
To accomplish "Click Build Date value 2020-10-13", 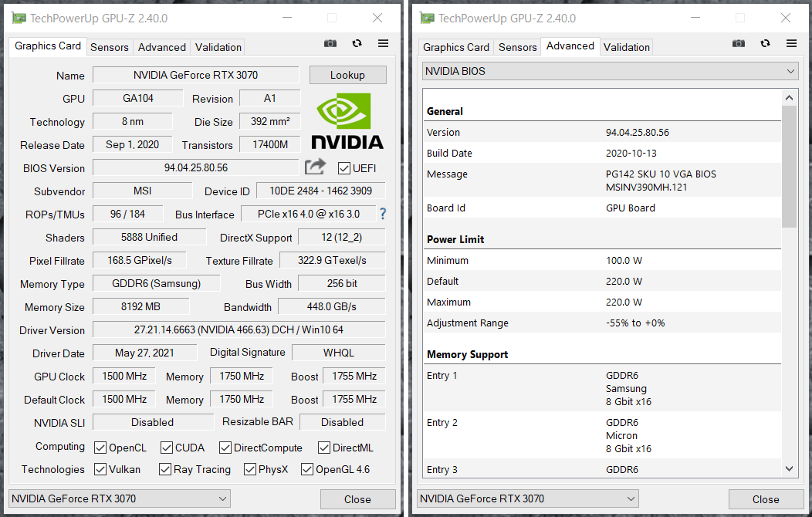I will pyautogui.click(x=631, y=154).
